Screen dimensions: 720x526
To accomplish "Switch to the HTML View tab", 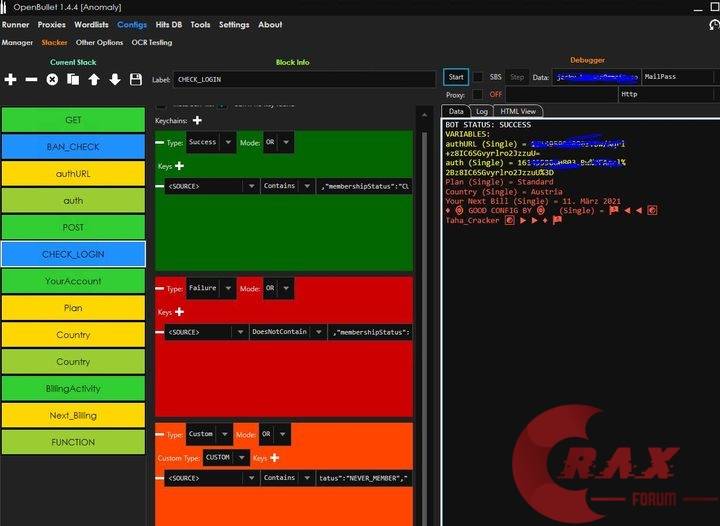I will tap(518, 111).
